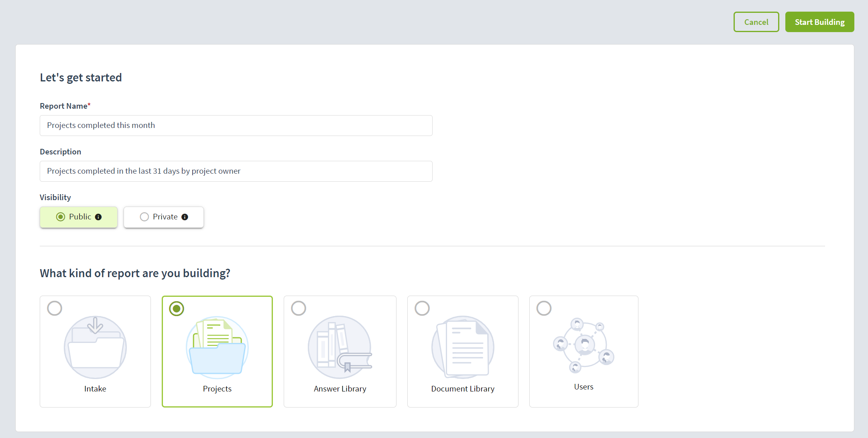Screen dimensions: 868x438
Task: Click the Answer Library books icon
Action: point(339,347)
